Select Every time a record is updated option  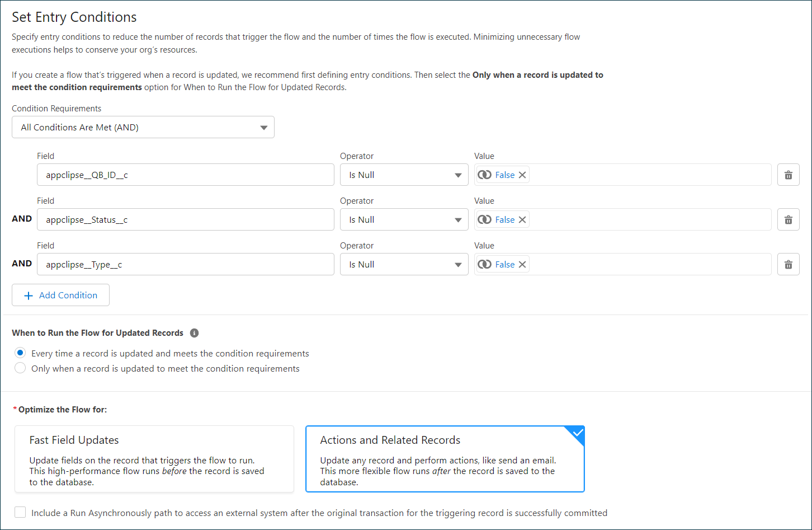20,353
